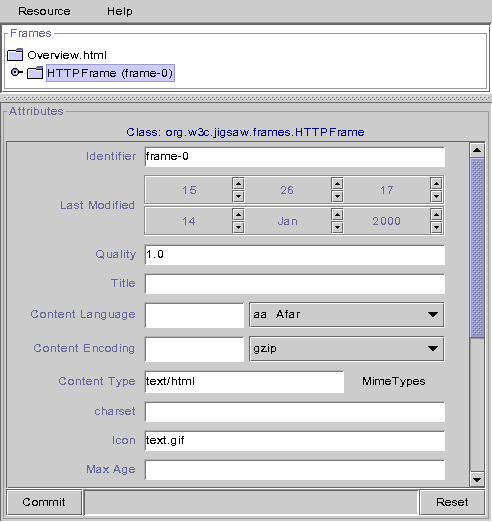Click the MimeTypes button
Image resolution: width=492 pixels, height=522 pixels.
pos(394,381)
